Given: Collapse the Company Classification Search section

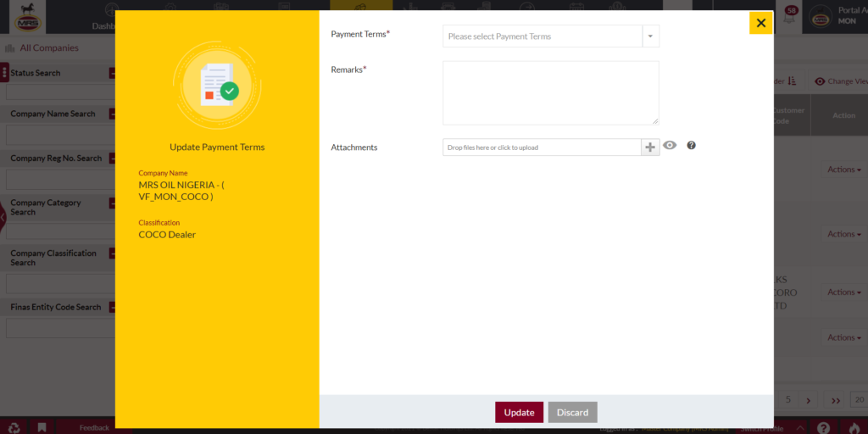Looking at the screenshot, I should coord(112,253).
